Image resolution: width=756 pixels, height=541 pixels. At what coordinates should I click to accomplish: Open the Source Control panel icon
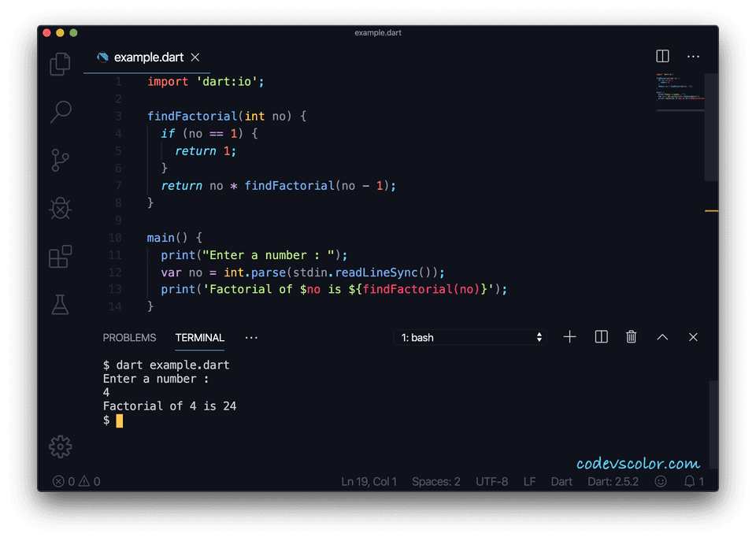point(60,160)
